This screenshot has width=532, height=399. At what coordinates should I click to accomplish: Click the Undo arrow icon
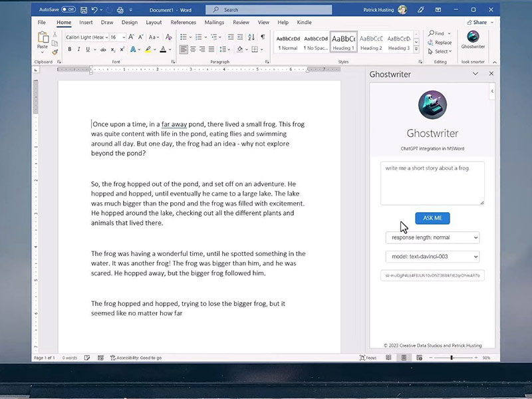(96, 10)
